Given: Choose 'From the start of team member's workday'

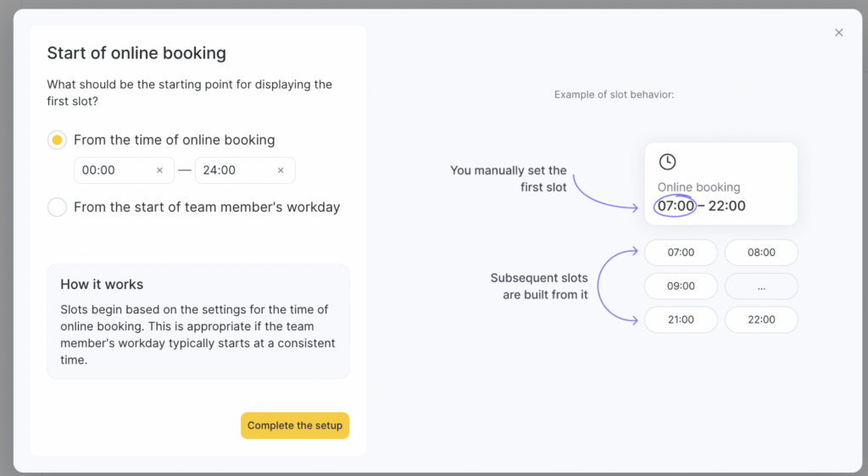Looking at the screenshot, I should point(57,208).
